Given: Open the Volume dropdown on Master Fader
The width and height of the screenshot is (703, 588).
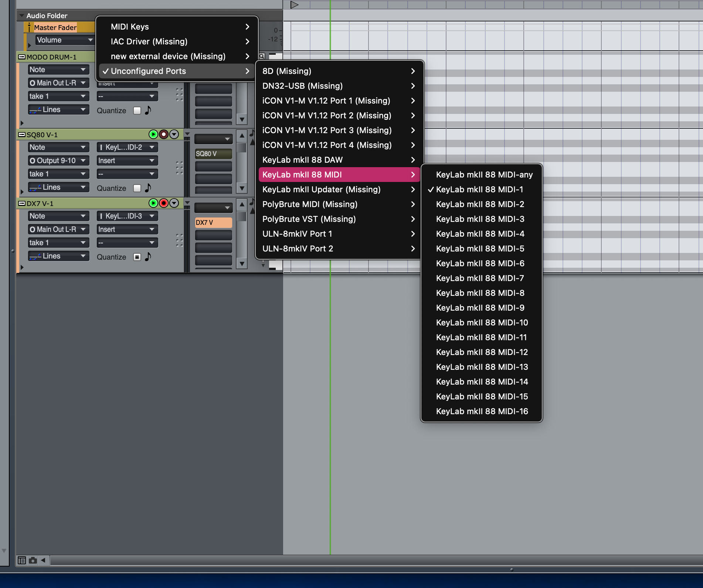Looking at the screenshot, I should click(65, 40).
